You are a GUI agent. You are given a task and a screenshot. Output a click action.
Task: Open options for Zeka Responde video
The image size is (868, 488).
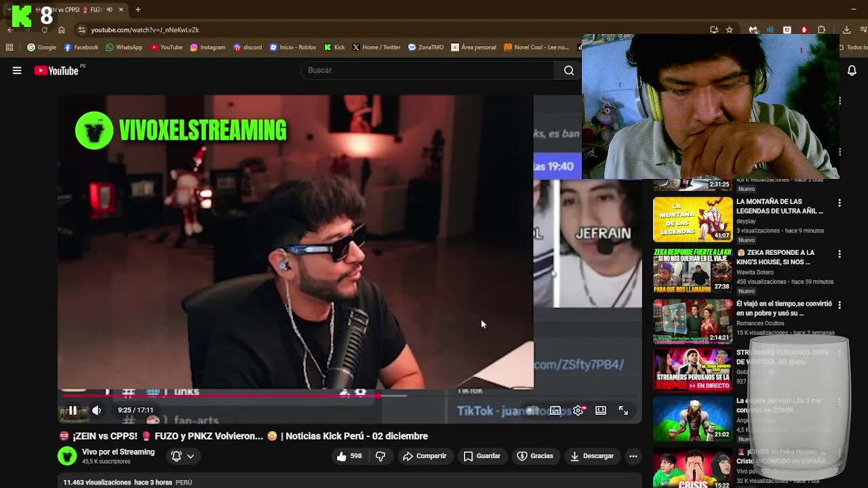[x=840, y=253]
